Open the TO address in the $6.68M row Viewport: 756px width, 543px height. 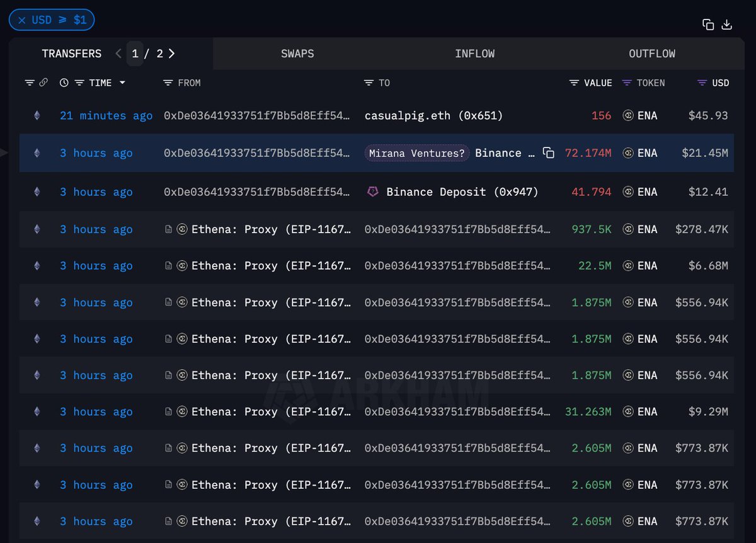coord(458,266)
